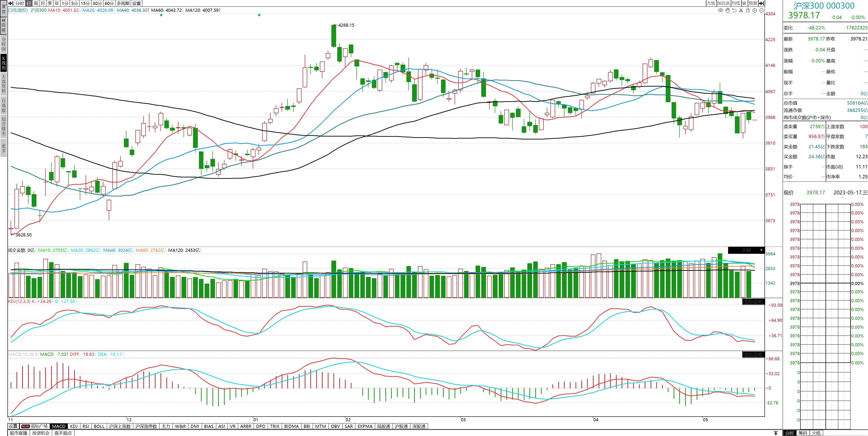Click the undo arrow icon
868x436 pixels.
[734, 10]
